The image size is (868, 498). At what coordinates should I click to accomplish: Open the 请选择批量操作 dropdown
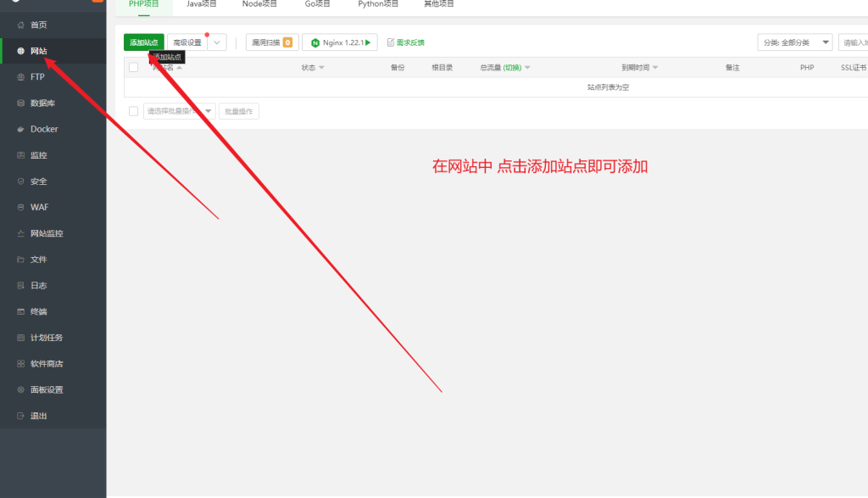[x=179, y=111]
